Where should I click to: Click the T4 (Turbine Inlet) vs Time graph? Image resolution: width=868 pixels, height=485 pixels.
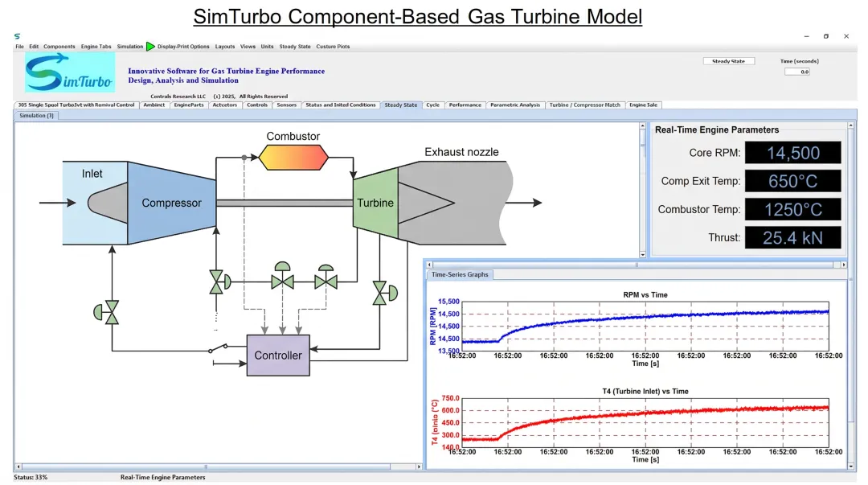click(645, 423)
